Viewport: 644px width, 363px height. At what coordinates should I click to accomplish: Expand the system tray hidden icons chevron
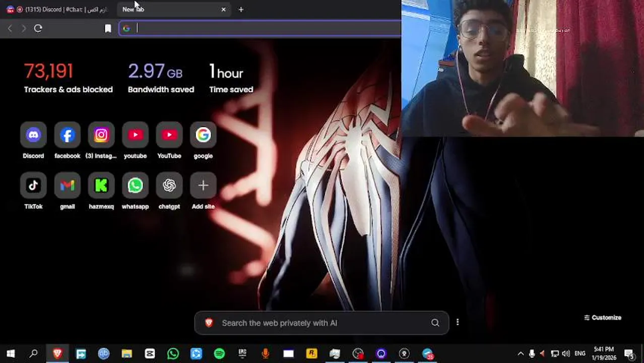[x=521, y=354]
